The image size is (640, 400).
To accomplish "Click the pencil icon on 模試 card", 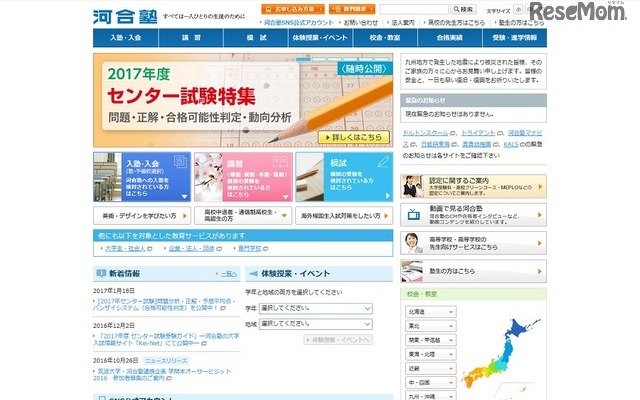I will coord(383,162).
